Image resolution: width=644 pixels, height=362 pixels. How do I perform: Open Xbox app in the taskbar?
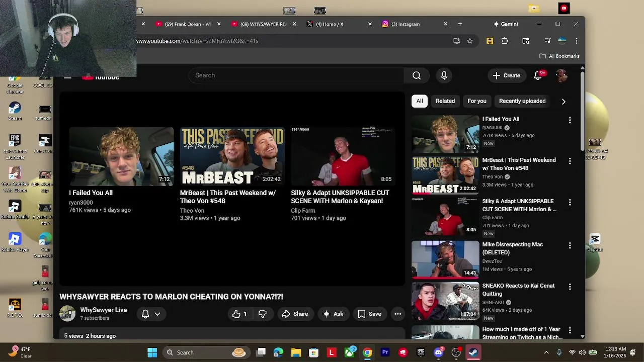coord(350,352)
